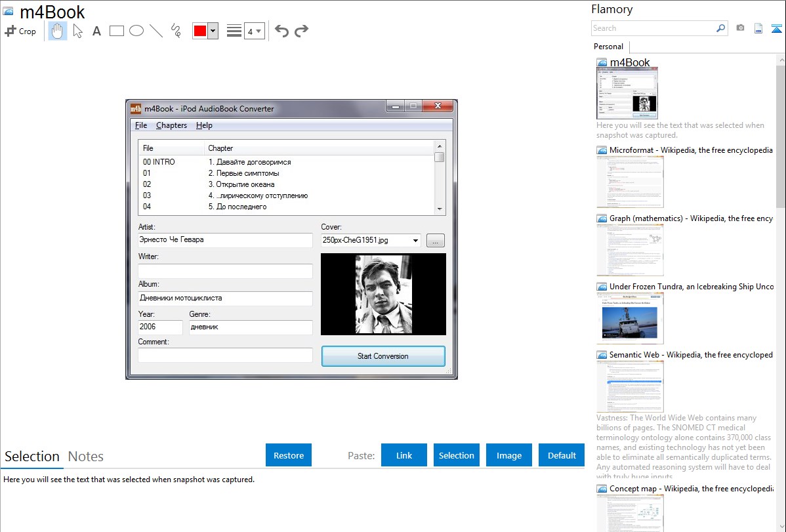Image resolution: width=786 pixels, height=532 pixels.
Task: Click chapter list scroll up arrow
Action: pos(440,146)
